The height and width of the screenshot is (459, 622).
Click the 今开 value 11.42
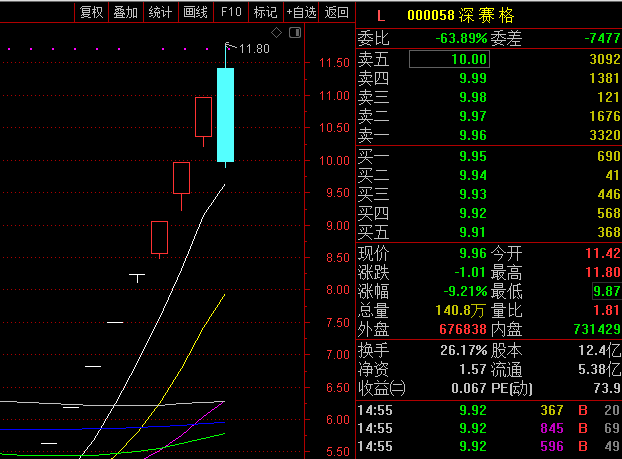pos(603,253)
